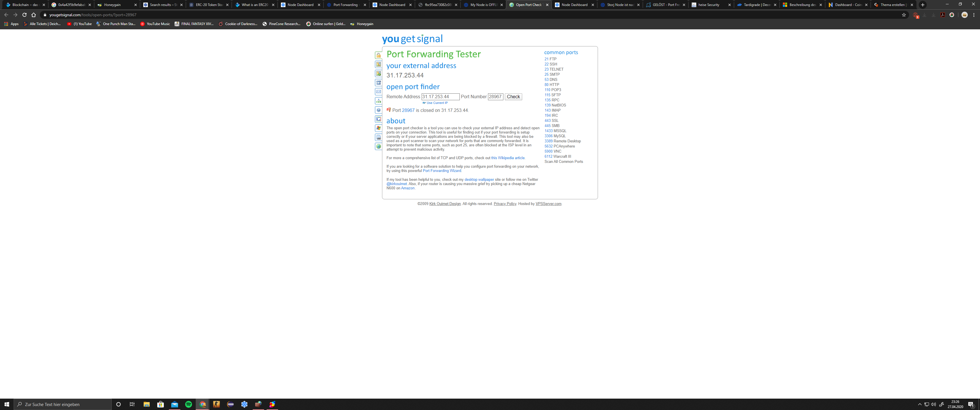Click the Remote Address input field
The height and width of the screenshot is (410, 980).
[x=440, y=97]
